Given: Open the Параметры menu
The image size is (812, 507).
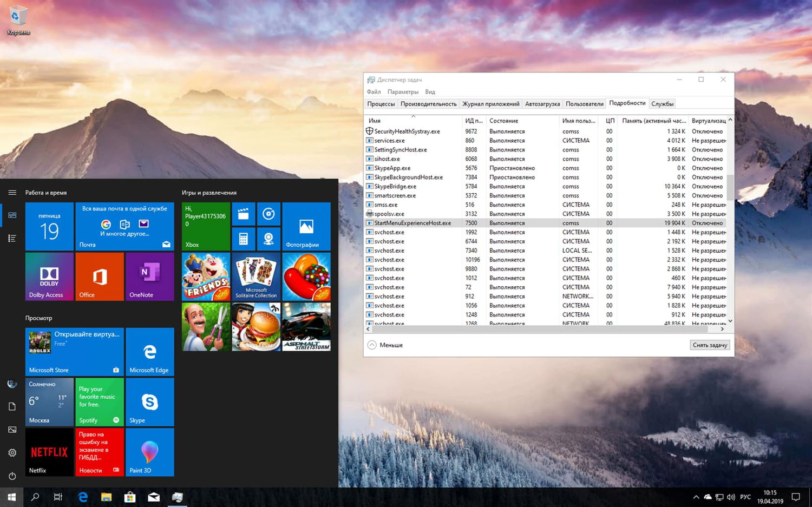Looking at the screenshot, I should [403, 92].
